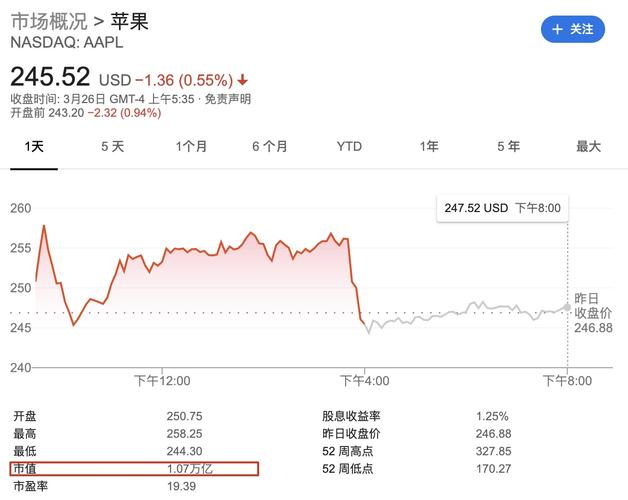
Task: Select the 1天 tab
Action: point(33,146)
